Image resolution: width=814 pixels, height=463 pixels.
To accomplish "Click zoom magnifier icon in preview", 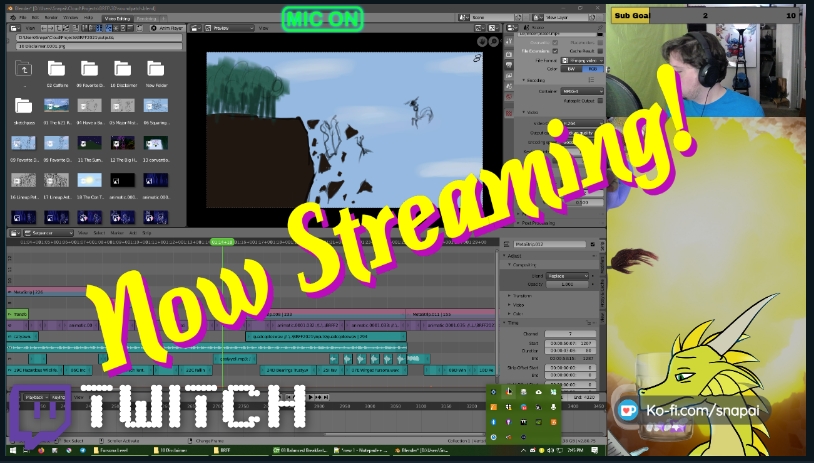I will (x=494, y=42).
